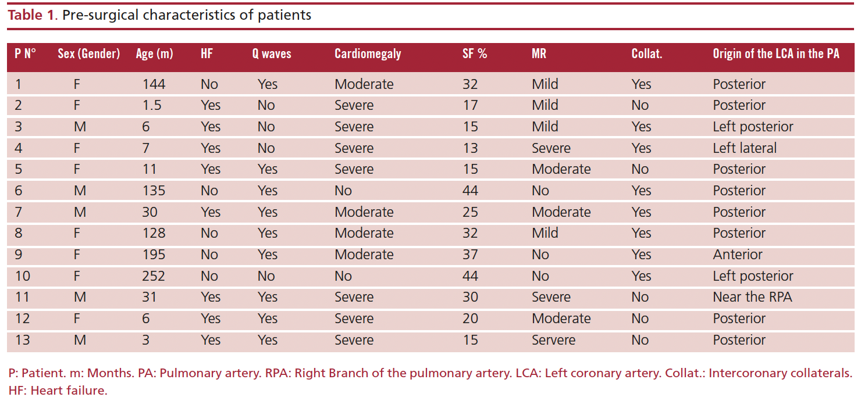Select "Origin of the LCA in the PA" header
Viewport: 868px width, 415px height.
(776, 54)
